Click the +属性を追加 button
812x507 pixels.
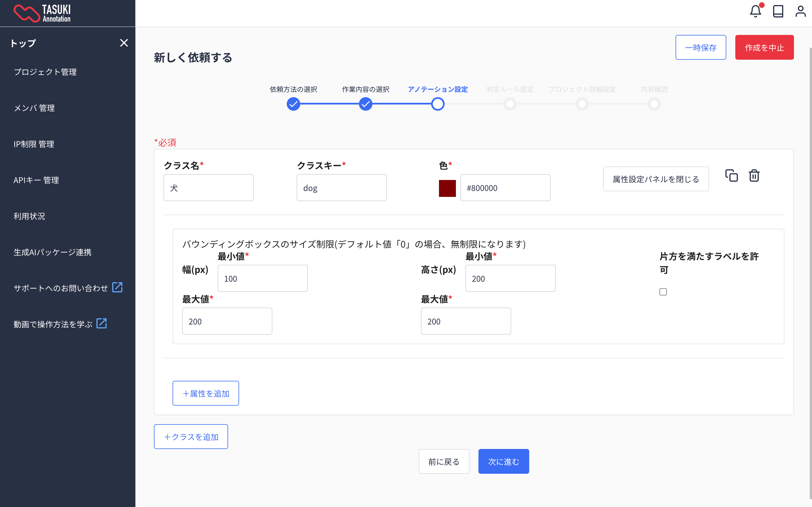(206, 393)
